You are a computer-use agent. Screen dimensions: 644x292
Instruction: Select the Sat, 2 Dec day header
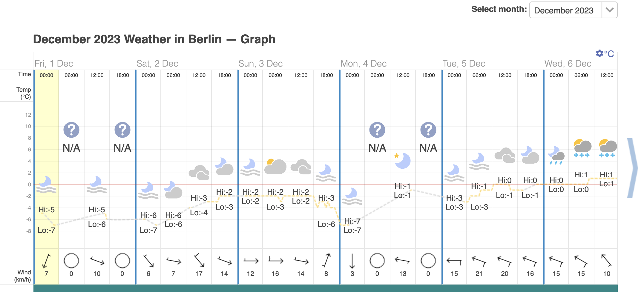coord(157,64)
